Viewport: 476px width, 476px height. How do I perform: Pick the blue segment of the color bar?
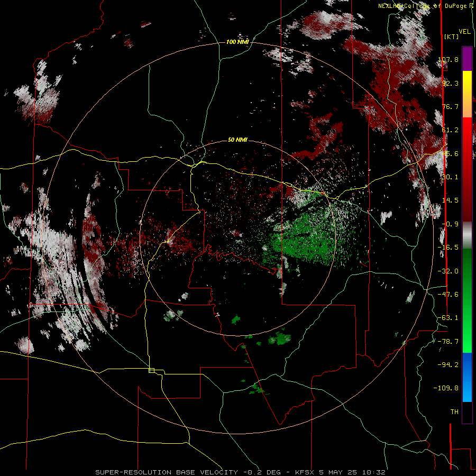(467, 377)
